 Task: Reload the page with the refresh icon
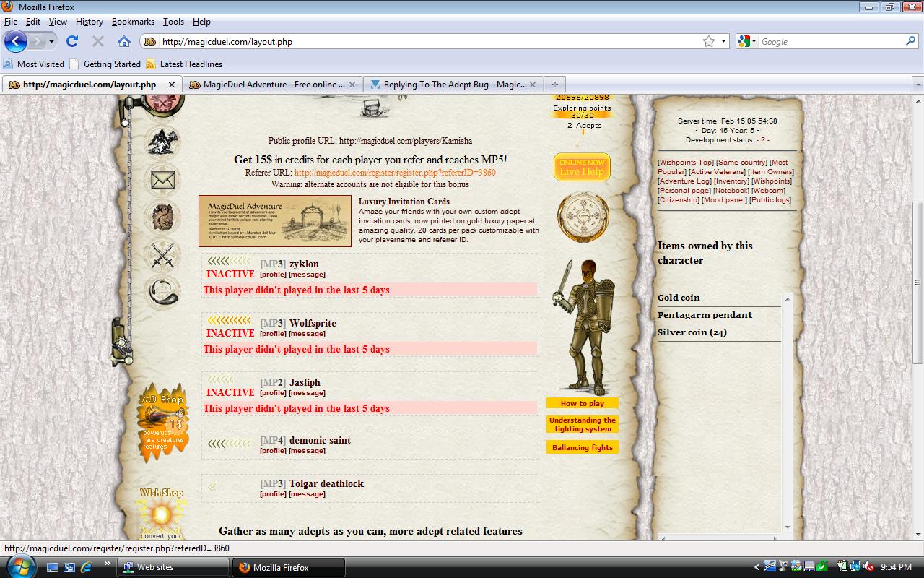tap(71, 41)
